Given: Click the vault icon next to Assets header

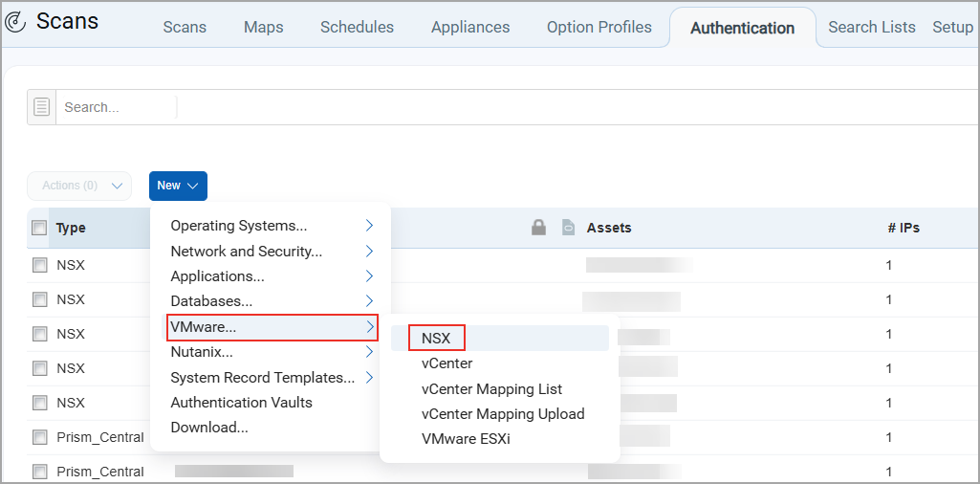Looking at the screenshot, I should pyautogui.click(x=567, y=227).
